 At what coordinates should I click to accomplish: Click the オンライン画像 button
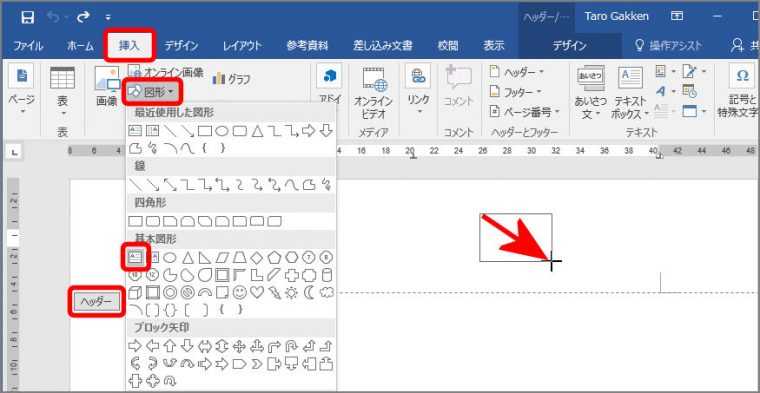click(x=165, y=72)
